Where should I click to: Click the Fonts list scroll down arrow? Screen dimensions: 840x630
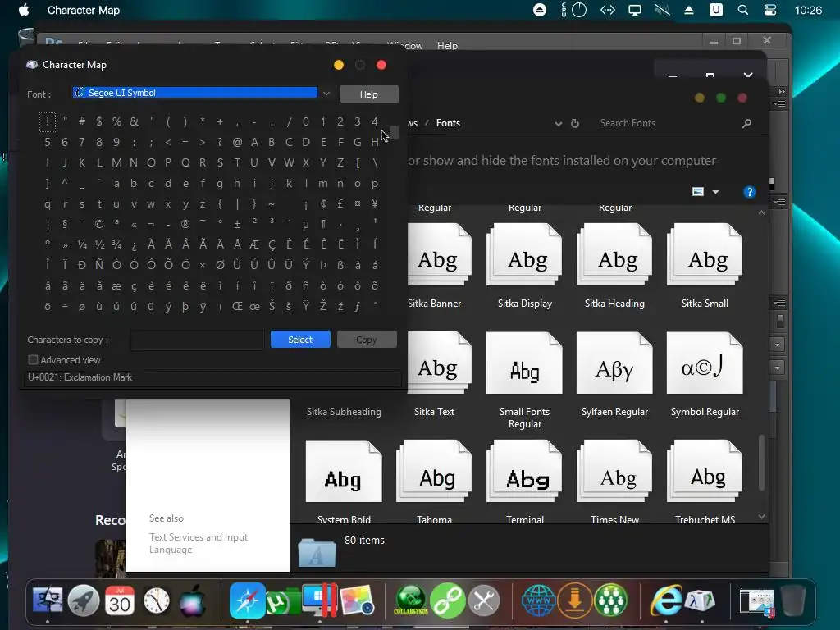tap(761, 517)
